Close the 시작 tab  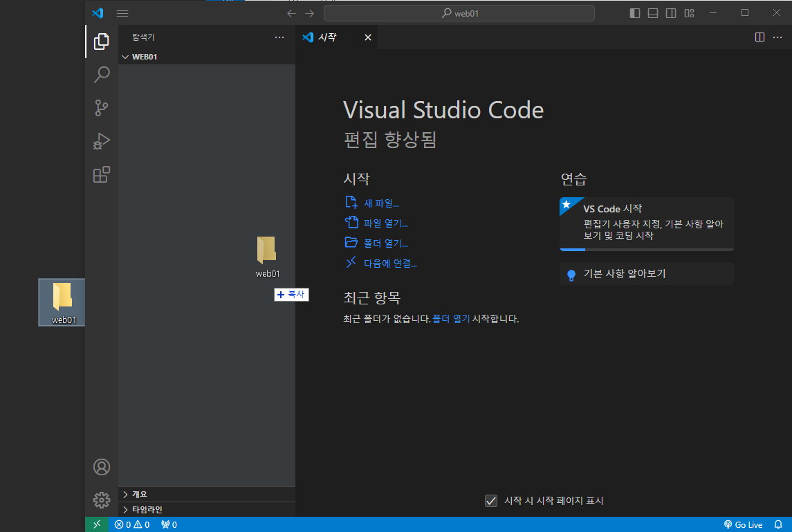pos(368,37)
